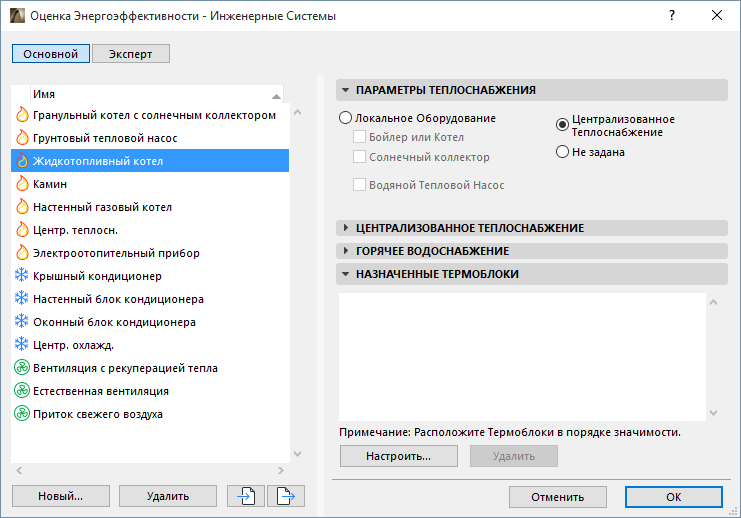
Task: Click snowflake icon of Настенный блок кондиционера
Action: point(22,299)
